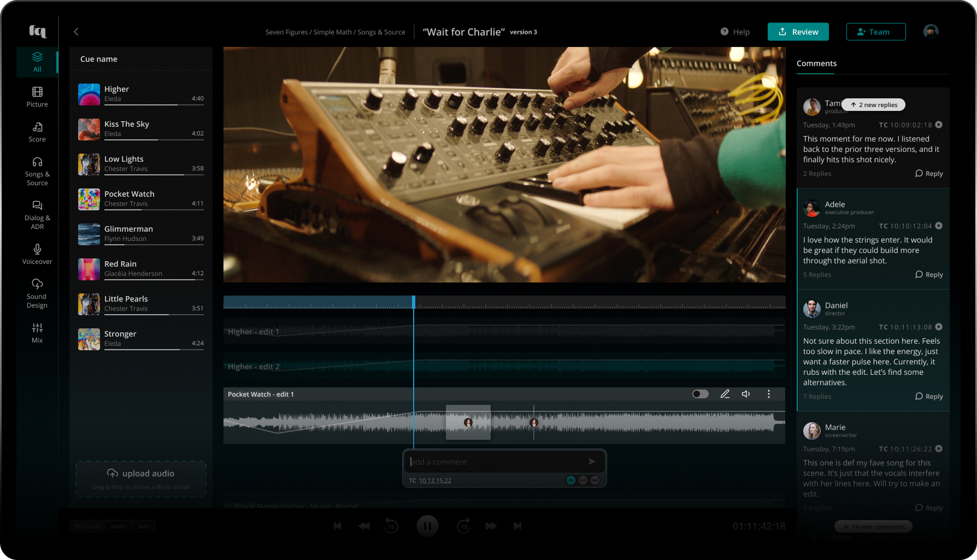Click the blue playhead on the timeline scrubber
Image resolution: width=977 pixels, height=560 pixels.
point(414,302)
